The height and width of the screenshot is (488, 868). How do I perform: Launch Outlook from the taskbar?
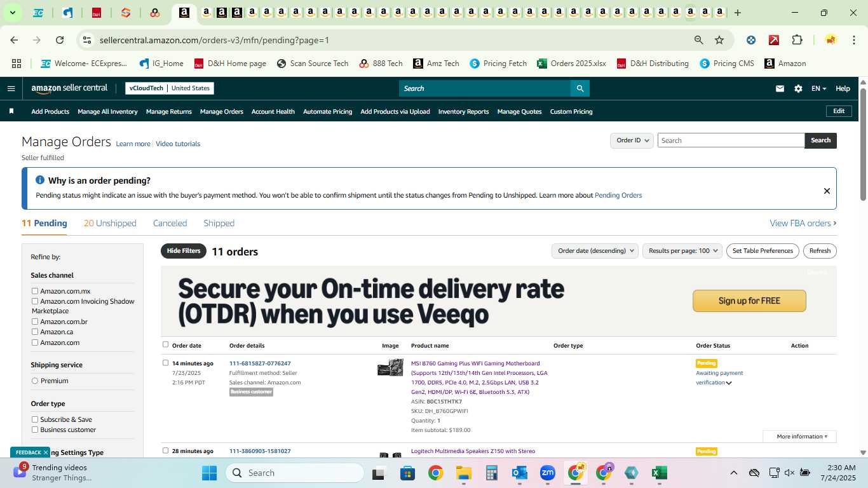coord(520,473)
